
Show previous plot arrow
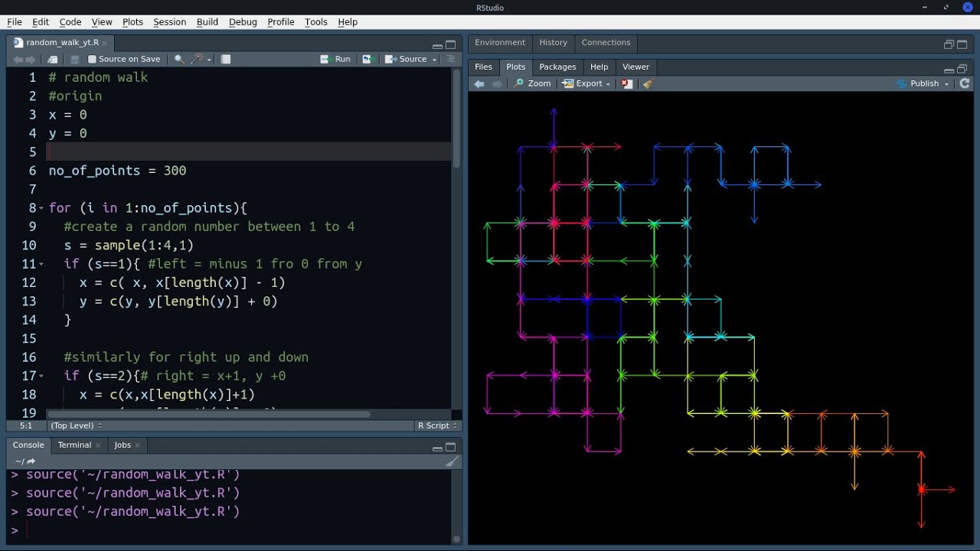(x=480, y=83)
